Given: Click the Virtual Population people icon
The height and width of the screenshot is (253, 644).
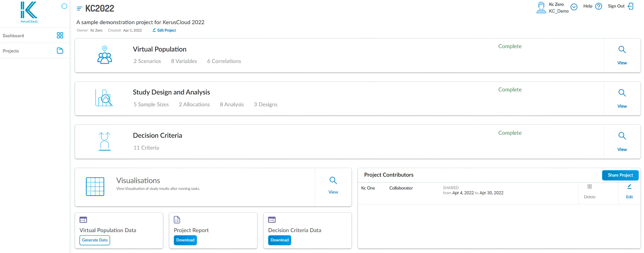Looking at the screenshot, I should pyautogui.click(x=105, y=55).
